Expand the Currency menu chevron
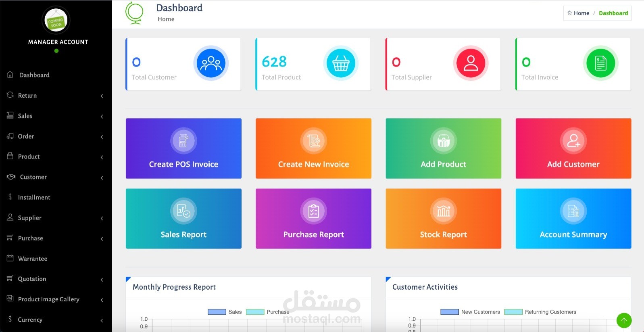The image size is (644, 332). pyautogui.click(x=102, y=321)
